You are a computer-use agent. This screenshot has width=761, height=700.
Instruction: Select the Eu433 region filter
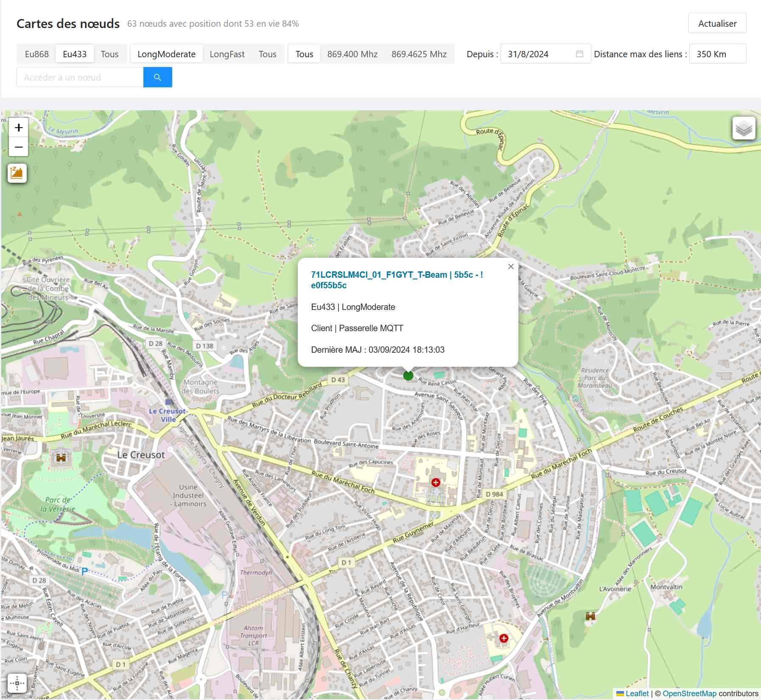75,54
